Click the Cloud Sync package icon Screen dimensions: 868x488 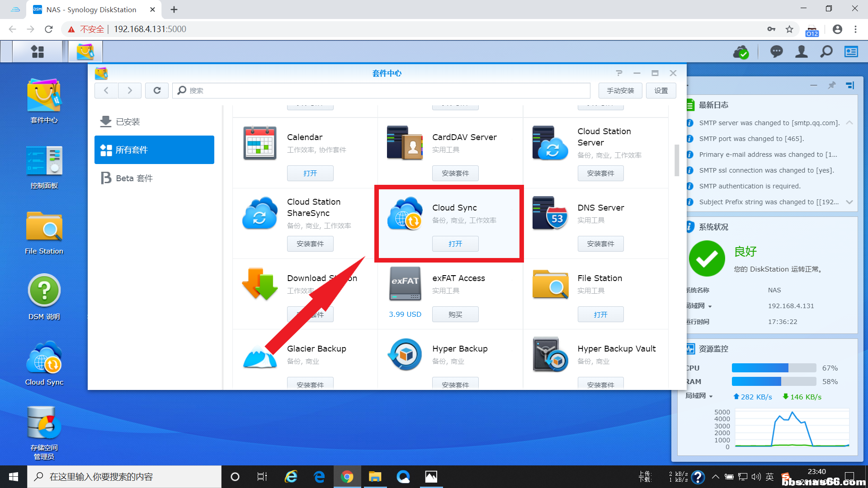405,214
